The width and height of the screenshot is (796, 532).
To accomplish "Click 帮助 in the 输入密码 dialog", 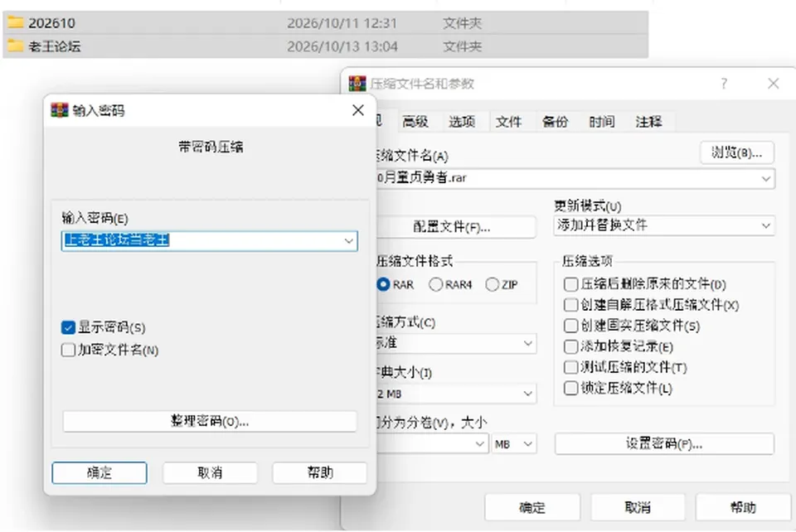I will click(320, 472).
